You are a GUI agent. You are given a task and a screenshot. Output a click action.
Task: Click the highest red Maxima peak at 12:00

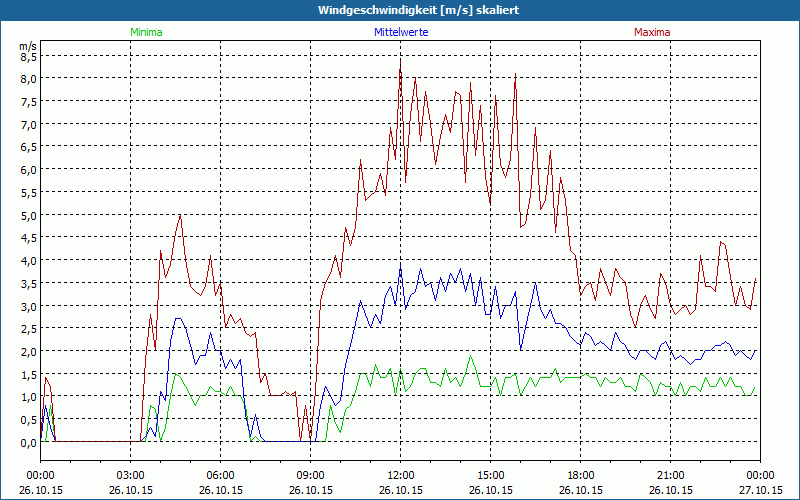401,62
